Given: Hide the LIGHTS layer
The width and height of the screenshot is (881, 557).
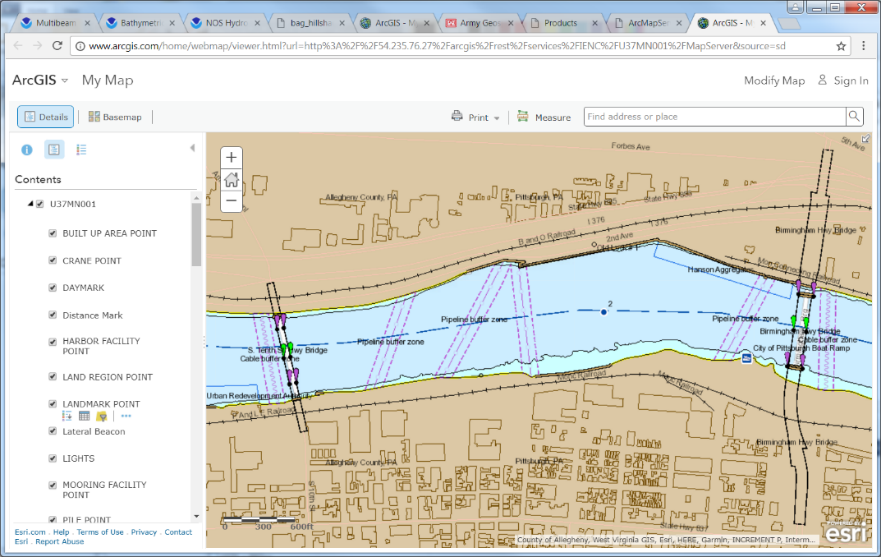Looking at the screenshot, I should coord(53,459).
